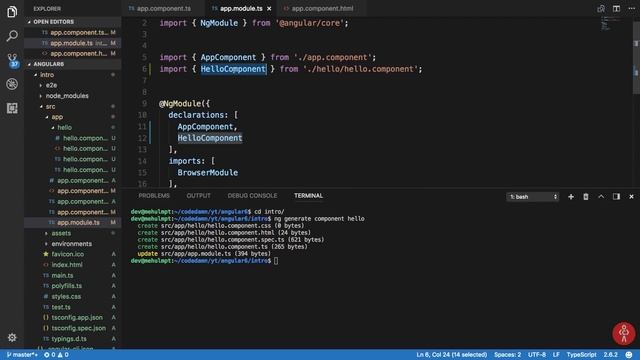
Task: Open test.ts in the file tree
Action: pyautogui.click(x=73, y=307)
